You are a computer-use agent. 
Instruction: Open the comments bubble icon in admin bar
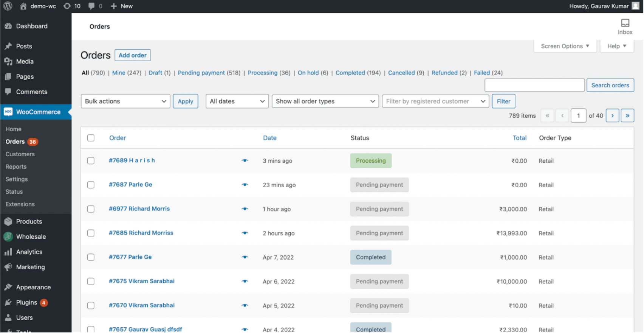[x=91, y=6]
